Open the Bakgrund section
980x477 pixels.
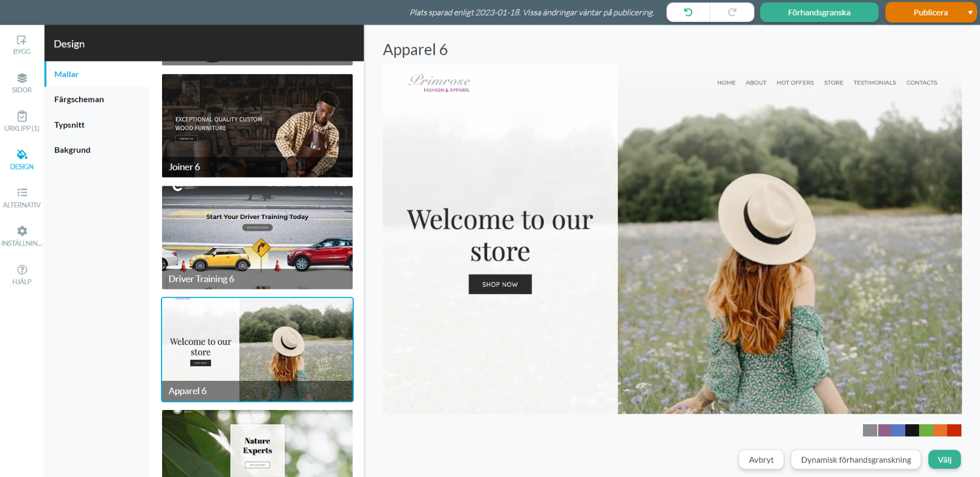pos(72,150)
